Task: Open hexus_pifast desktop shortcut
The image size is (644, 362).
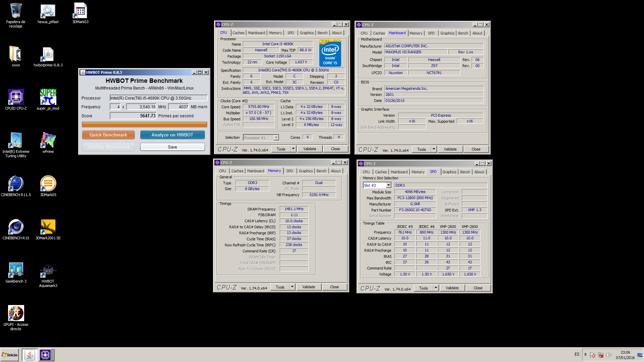Action: pyautogui.click(x=48, y=13)
